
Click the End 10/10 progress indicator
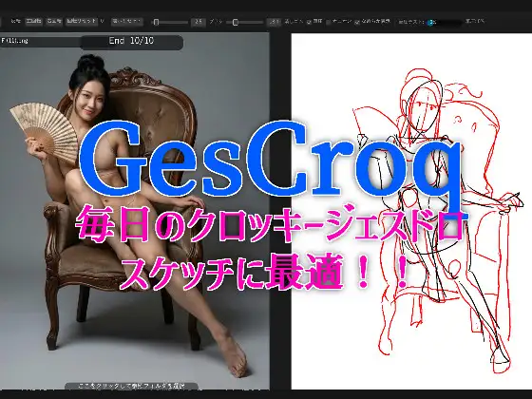[x=132, y=42]
